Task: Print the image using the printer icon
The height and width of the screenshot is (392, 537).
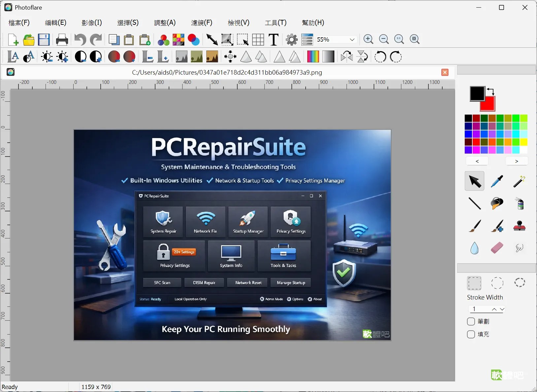Action: click(62, 40)
